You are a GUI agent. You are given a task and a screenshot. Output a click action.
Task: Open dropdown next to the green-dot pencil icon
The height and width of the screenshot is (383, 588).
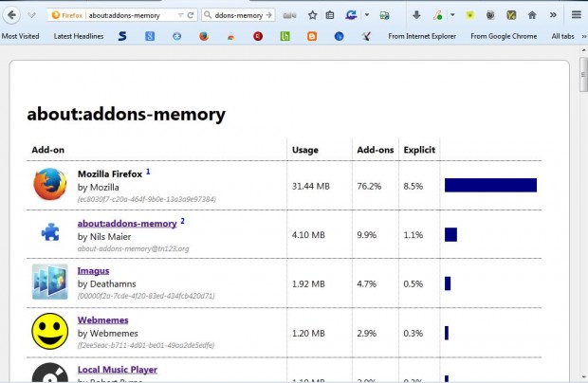452,15
